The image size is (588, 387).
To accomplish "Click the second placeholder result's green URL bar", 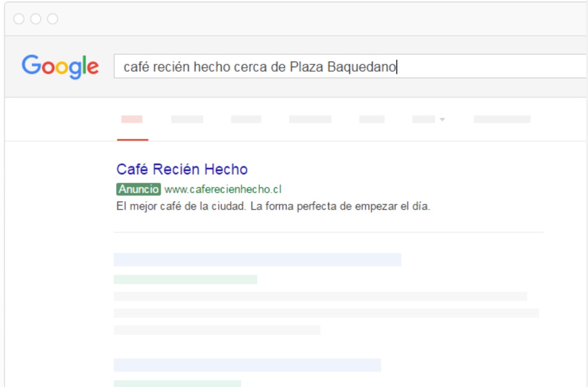I will coord(177,383).
